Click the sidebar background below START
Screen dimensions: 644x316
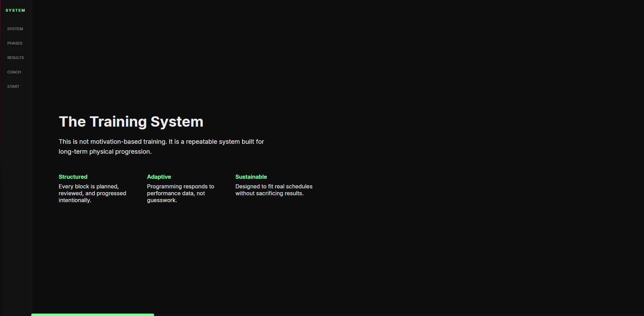15,172
